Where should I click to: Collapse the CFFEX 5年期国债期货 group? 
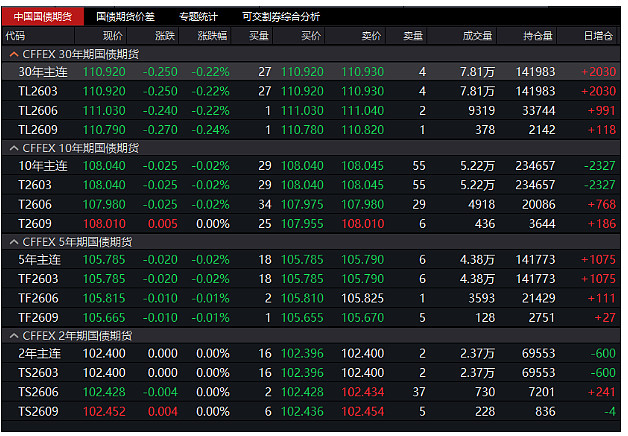tap(14, 242)
